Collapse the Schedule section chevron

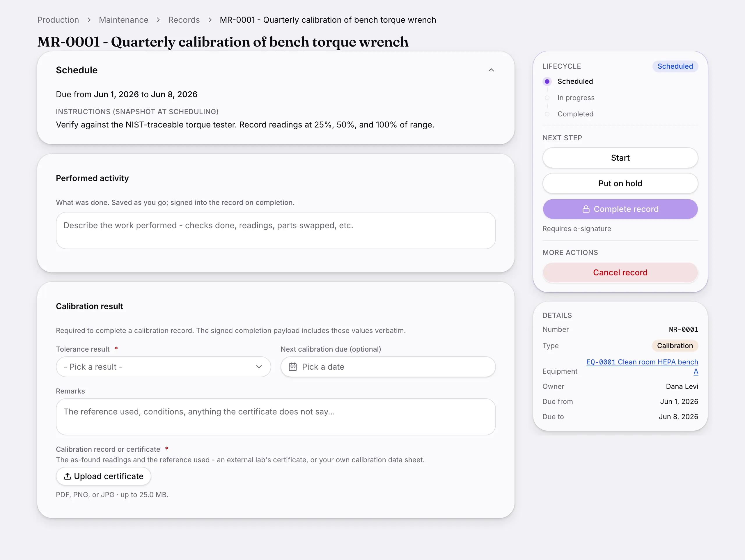tap(491, 70)
